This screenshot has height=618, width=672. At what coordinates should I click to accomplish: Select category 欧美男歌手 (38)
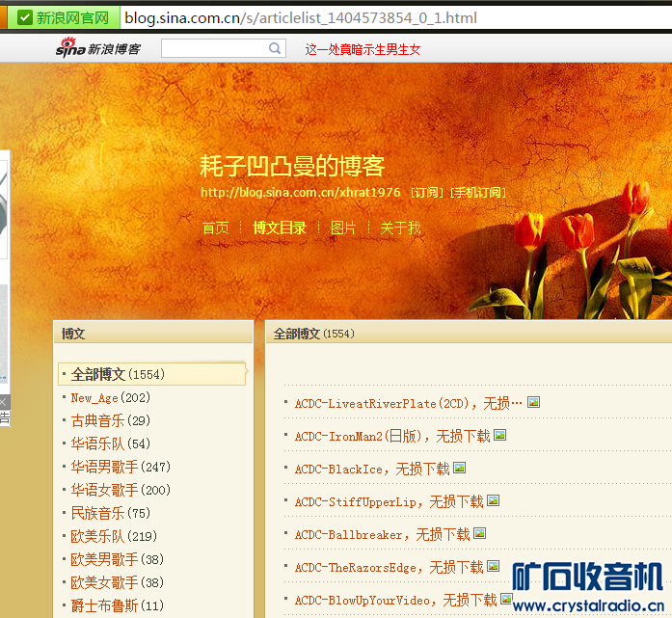point(118,559)
